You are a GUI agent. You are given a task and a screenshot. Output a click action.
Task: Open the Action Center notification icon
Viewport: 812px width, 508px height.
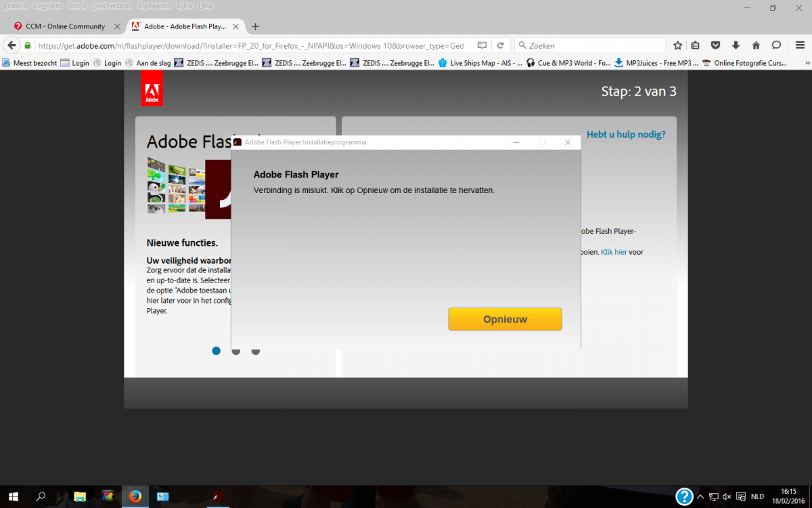(x=741, y=496)
